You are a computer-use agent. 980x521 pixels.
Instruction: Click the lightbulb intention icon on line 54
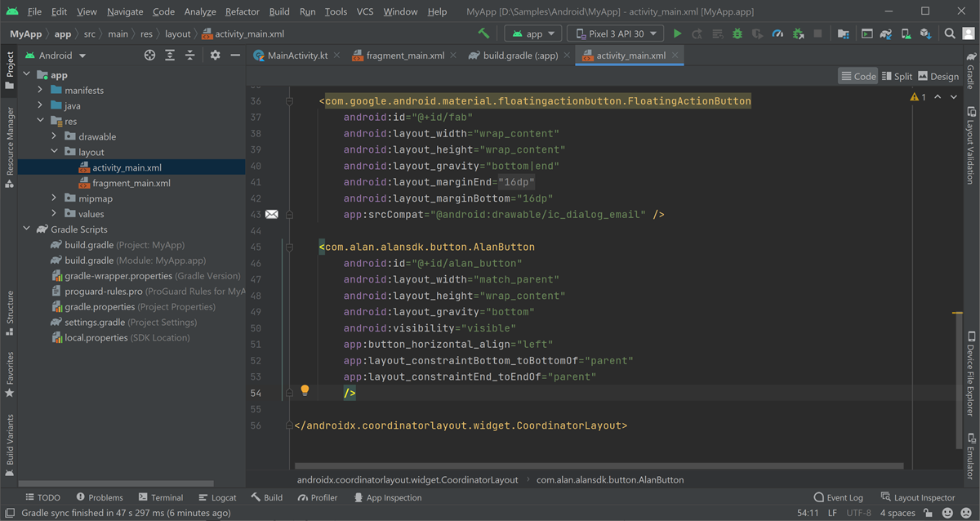[305, 393]
